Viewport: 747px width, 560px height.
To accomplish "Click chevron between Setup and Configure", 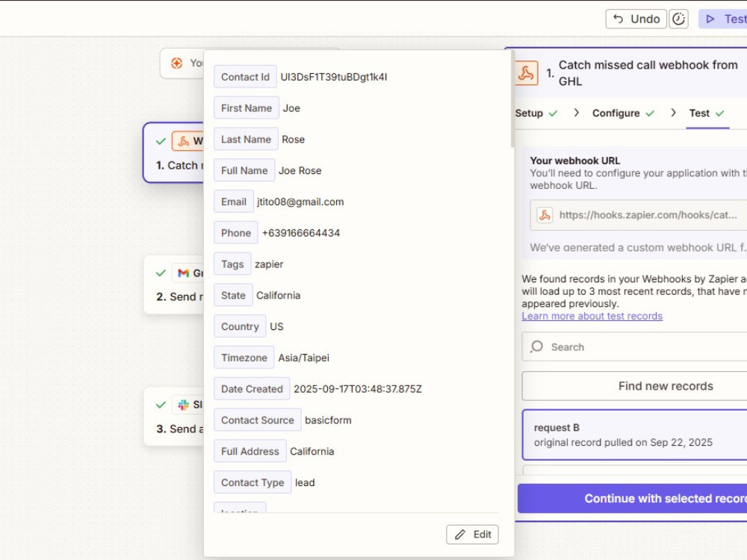I will coord(577,113).
